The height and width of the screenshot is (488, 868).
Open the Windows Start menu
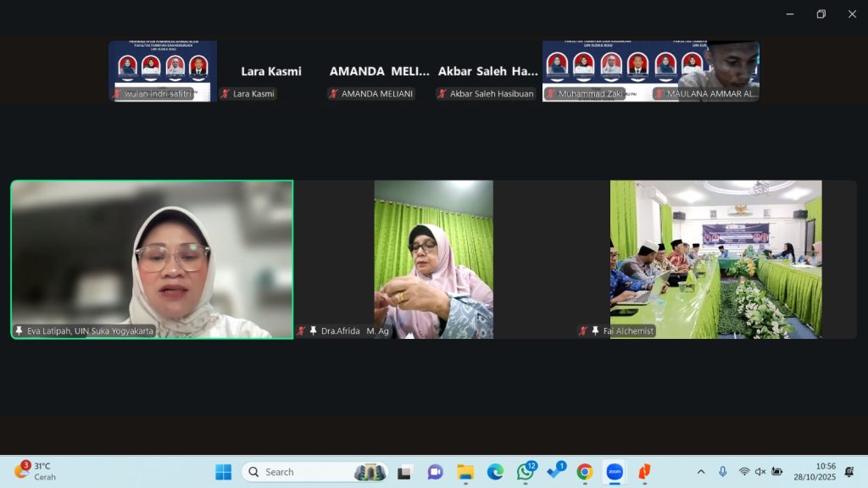pyautogui.click(x=223, y=472)
